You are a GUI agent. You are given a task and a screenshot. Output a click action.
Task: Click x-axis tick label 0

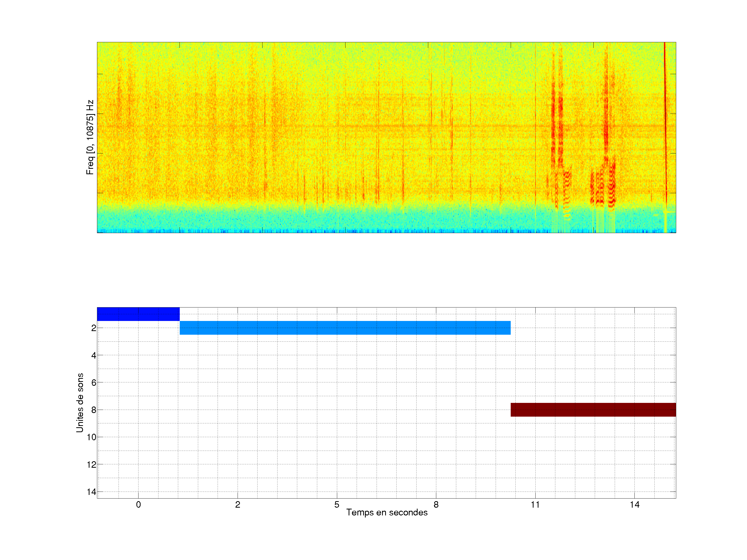tap(139, 505)
